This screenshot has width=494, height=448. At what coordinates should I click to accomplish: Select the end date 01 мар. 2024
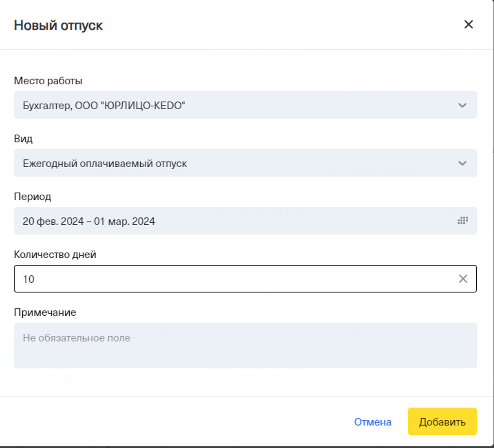click(124, 221)
